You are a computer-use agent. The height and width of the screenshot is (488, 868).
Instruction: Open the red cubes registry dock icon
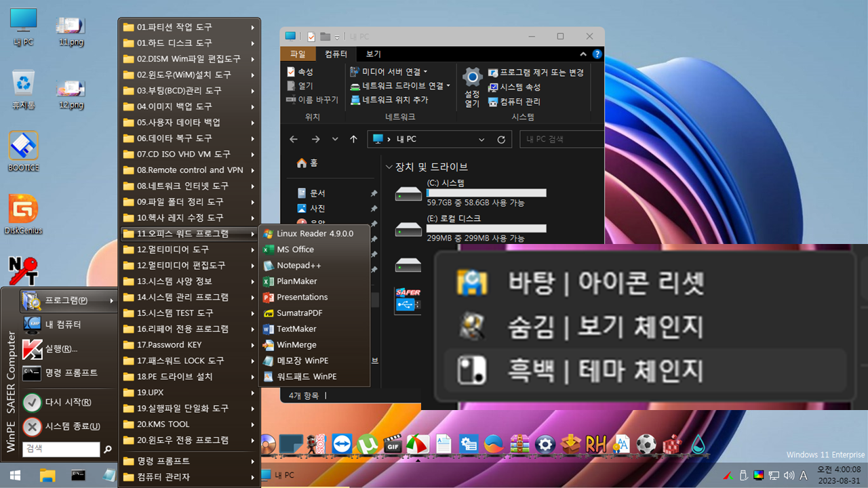(x=672, y=444)
